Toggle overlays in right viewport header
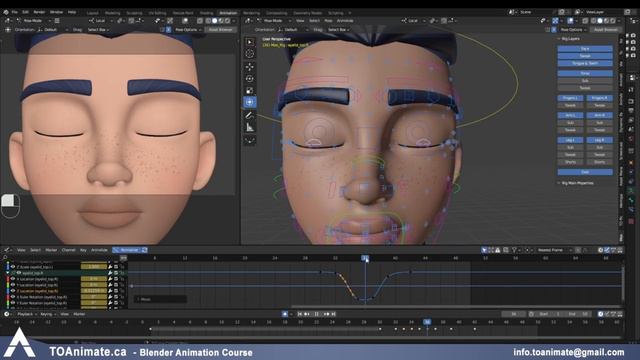Image resolution: width=640 pixels, height=360 pixels. (x=570, y=20)
